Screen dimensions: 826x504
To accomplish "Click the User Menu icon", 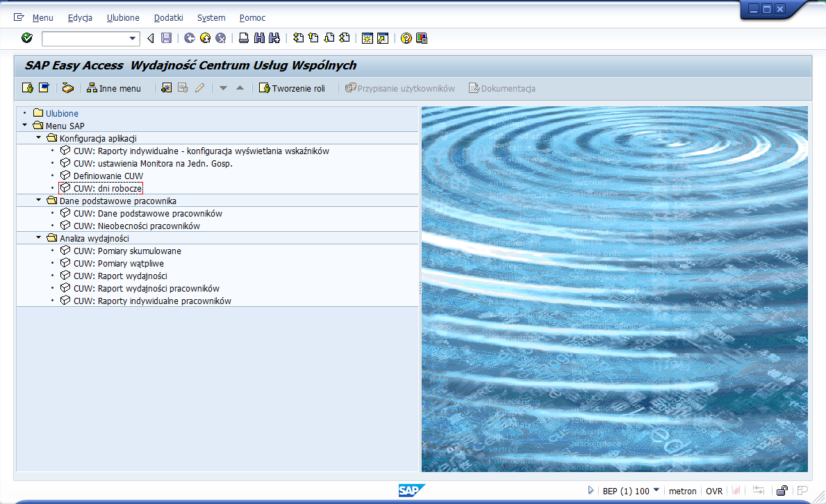I will pos(27,88).
